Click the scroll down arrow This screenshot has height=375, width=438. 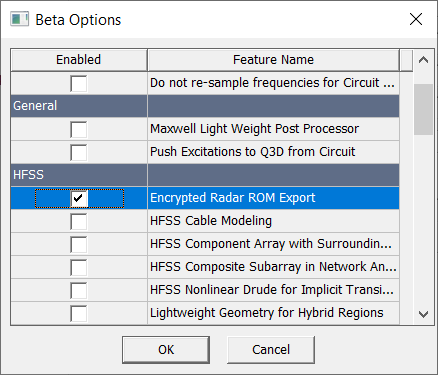[423, 314]
